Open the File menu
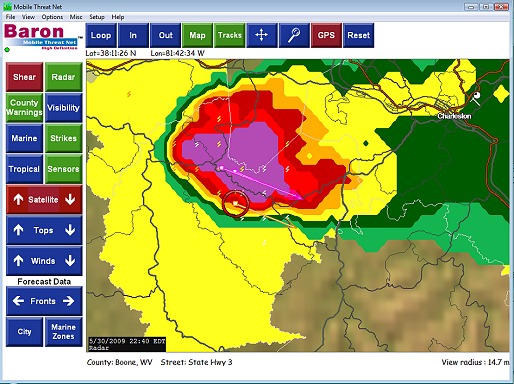 (x=10, y=17)
